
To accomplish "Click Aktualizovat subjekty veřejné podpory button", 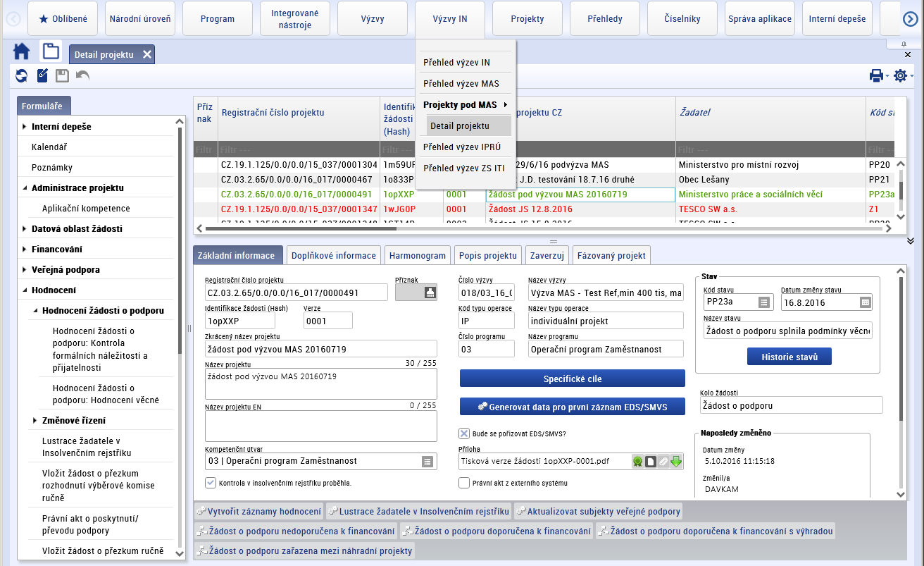I will tap(598, 511).
